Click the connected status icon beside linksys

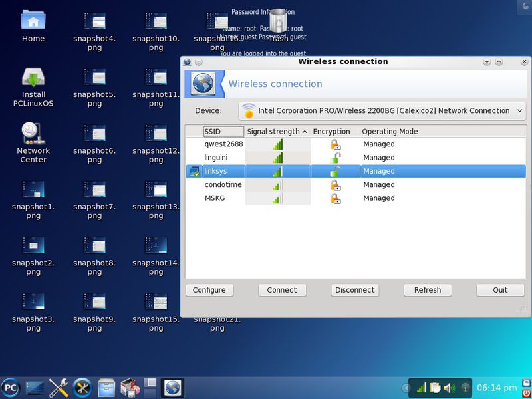(x=194, y=172)
